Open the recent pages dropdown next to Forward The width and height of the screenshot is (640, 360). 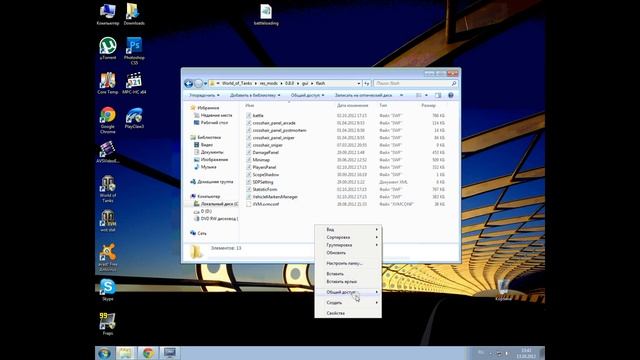205,83
